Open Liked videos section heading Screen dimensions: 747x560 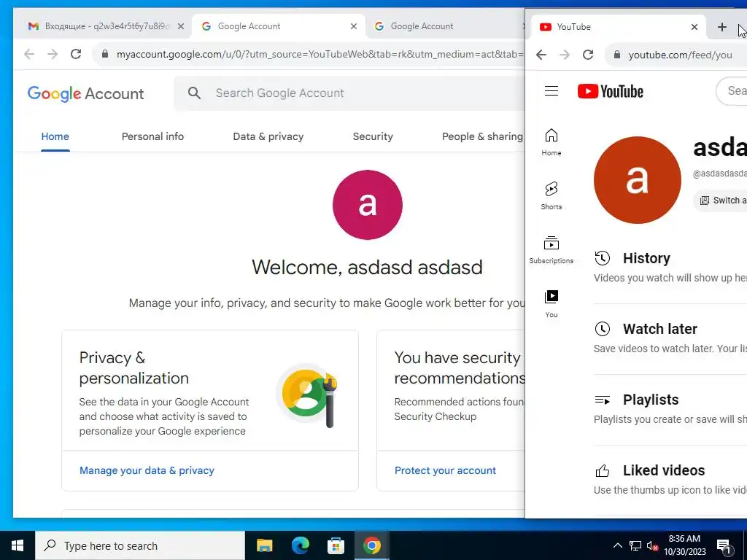[664, 470]
